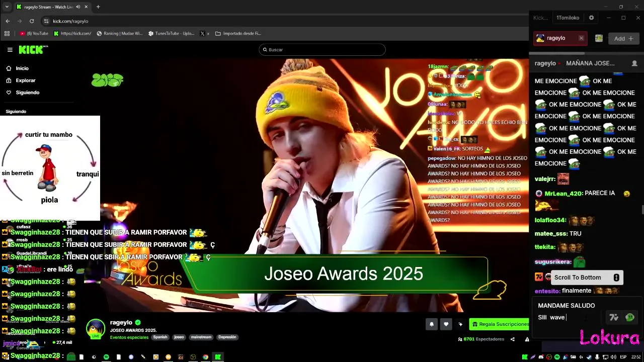Open the (6) YouTube bookmark
644x362 pixels.
click(34, 34)
